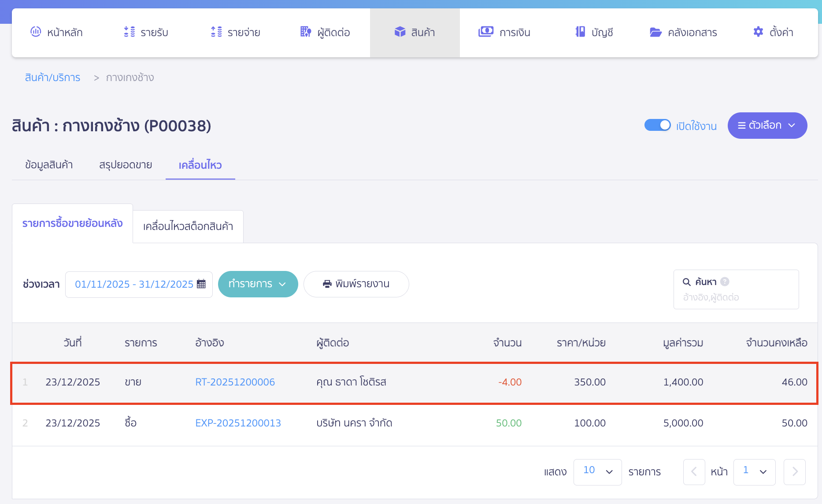This screenshot has width=822, height=504.
Task: Click the การเงิน money icon
Action: pyautogui.click(x=486, y=32)
